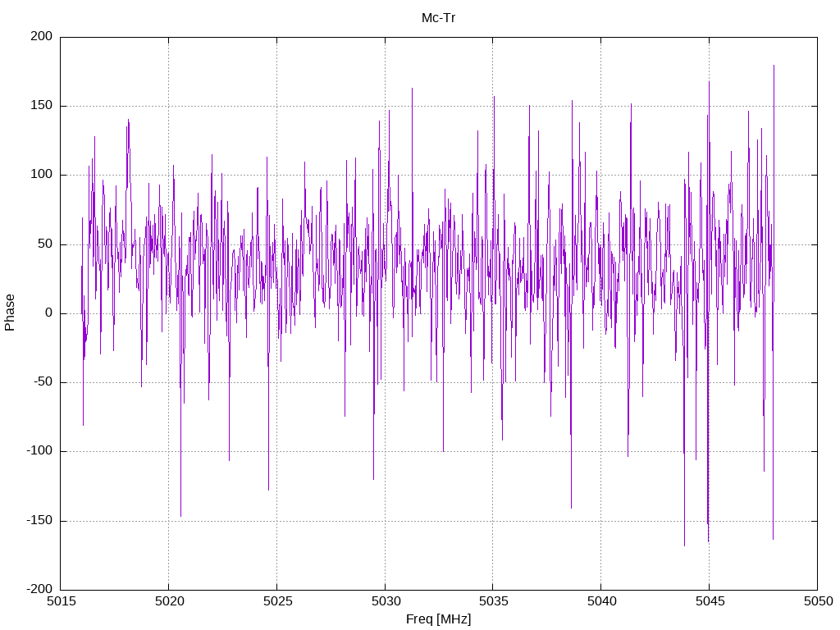The height and width of the screenshot is (630, 840).
Task: Click y-axis tick label -200
Action: coord(39,589)
